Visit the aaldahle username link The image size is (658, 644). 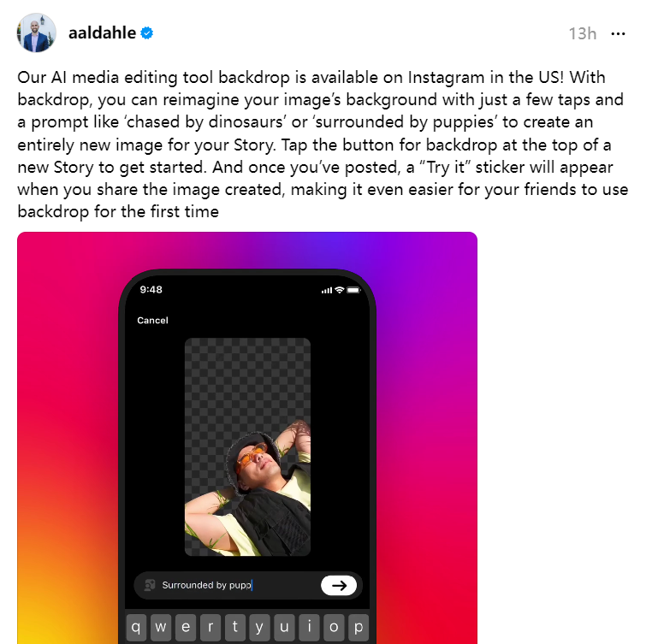[102, 32]
